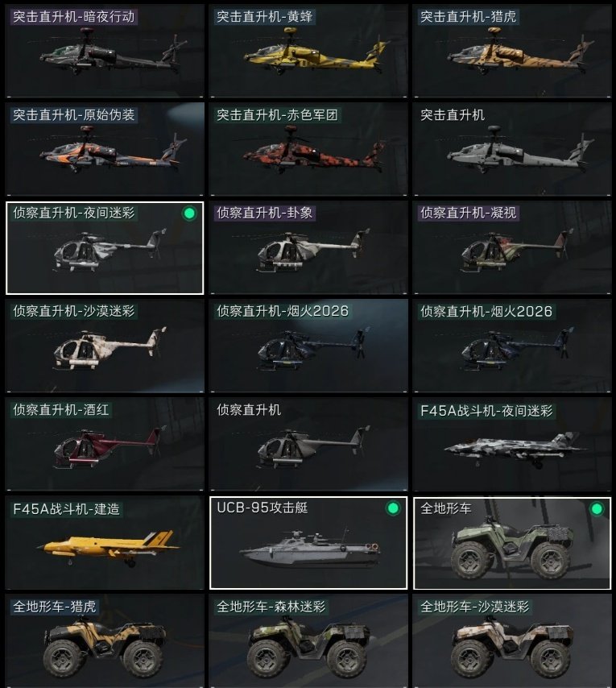Choose the default 侦察直升机 skin card

tap(308, 444)
